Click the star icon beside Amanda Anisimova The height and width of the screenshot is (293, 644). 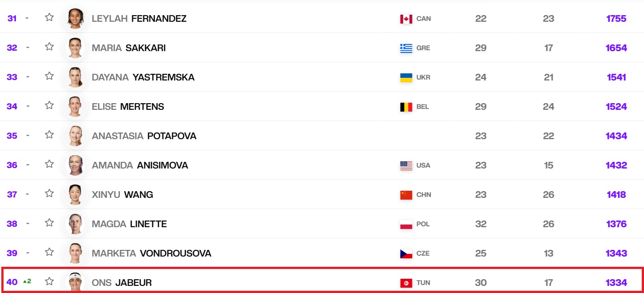pyautogui.click(x=49, y=164)
